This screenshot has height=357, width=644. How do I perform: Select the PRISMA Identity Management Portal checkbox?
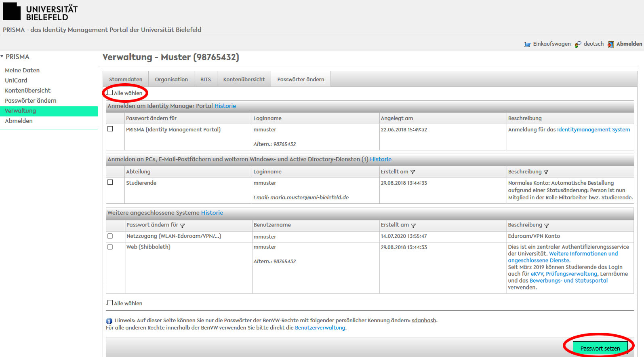point(110,129)
